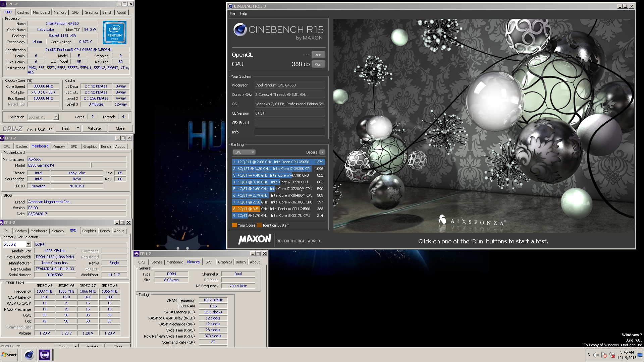Open the Help menu in Cinebench
Viewport: 644px width, 362px height.
[x=244, y=13]
